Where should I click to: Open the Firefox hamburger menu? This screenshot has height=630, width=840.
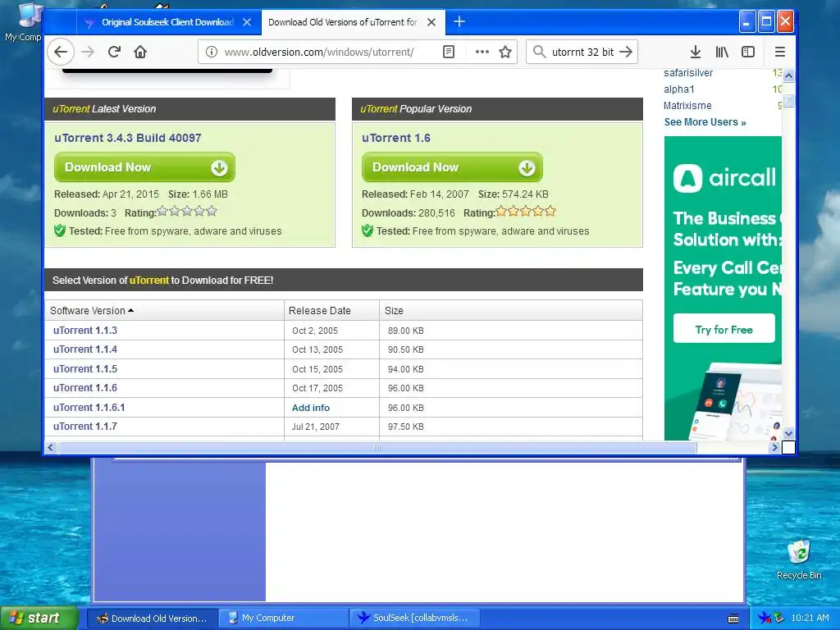[780, 52]
